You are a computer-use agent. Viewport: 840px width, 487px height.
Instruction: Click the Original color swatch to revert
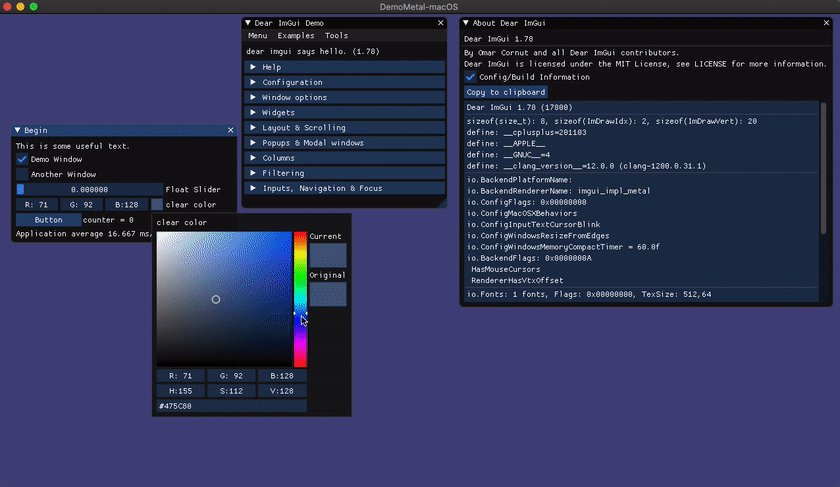(x=328, y=294)
